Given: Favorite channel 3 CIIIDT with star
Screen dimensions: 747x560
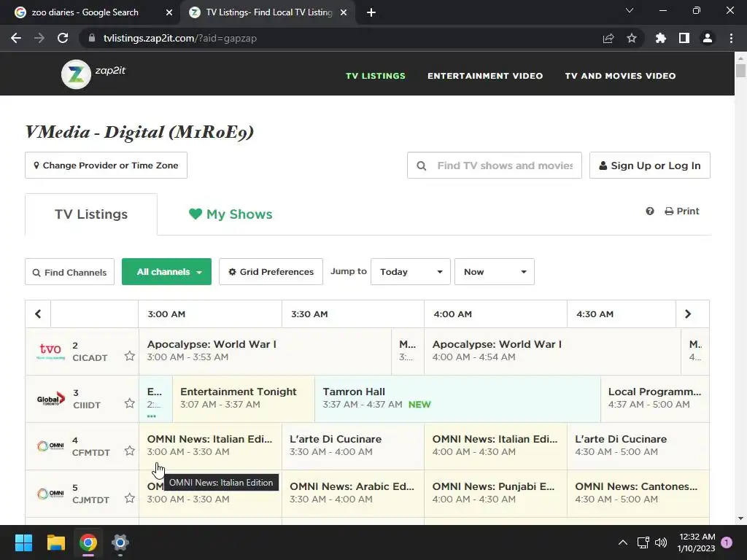Looking at the screenshot, I should click(130, 403).
